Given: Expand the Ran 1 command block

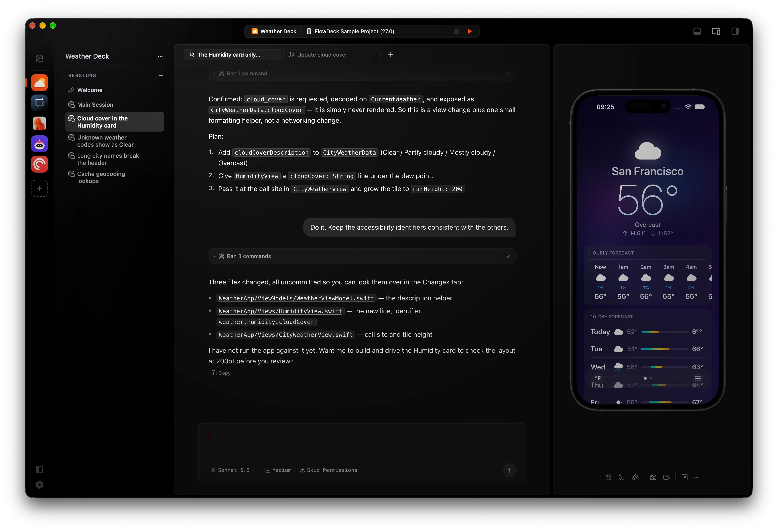Looking at the screenshot, I should [x=362, y=74].
